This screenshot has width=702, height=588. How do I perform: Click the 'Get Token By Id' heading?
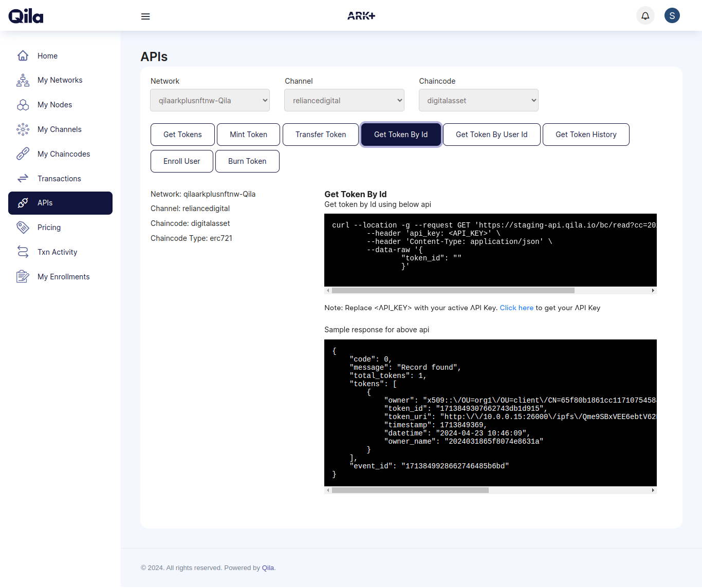(x=356, y=194)
